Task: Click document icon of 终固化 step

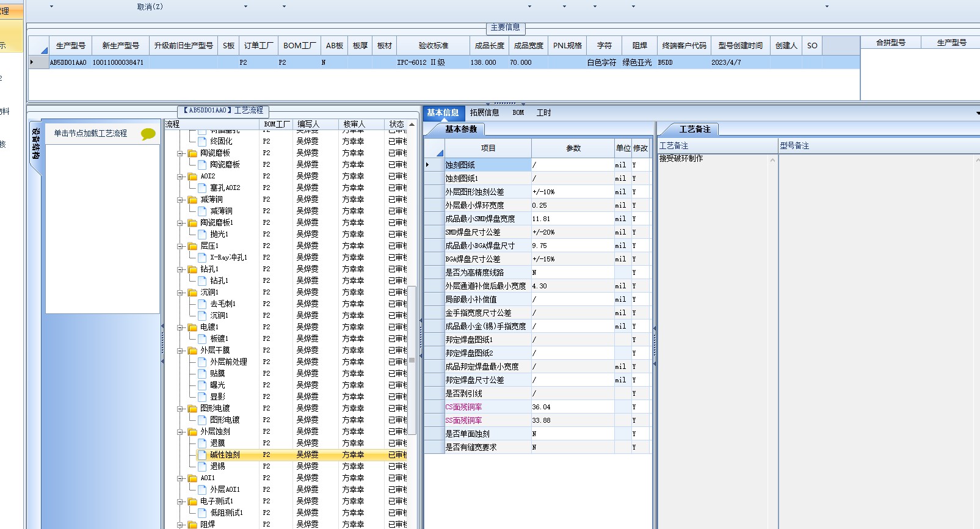Action: coord(203,141)
